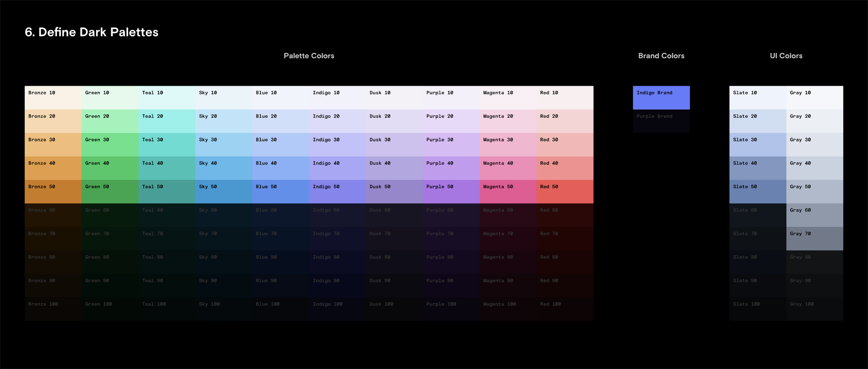The image size is (868, 369).
Task: Click the Define Dark Palettes title
Action: pyautogui.click(x=91, y=32)
